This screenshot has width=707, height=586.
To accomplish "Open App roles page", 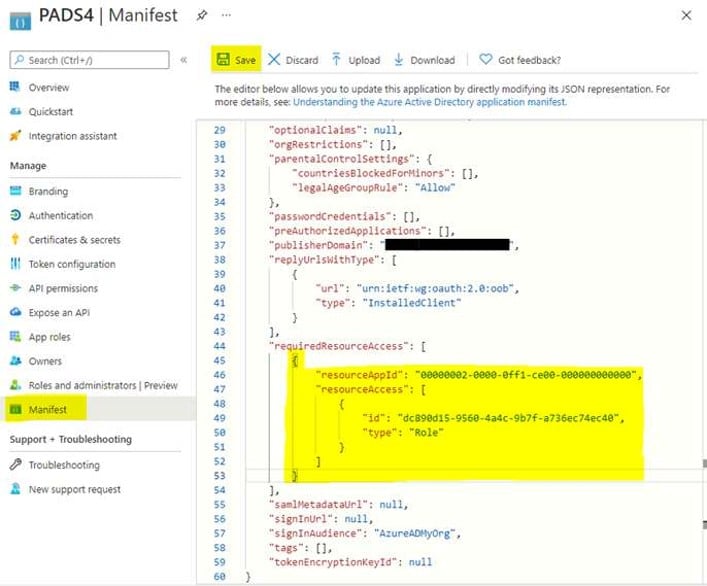I will [50, 337].
